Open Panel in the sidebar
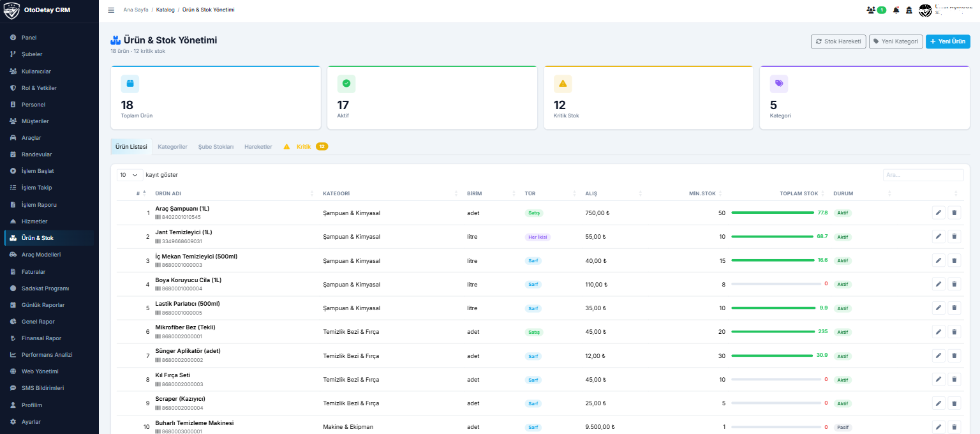This screenshot has height=434, width=980. [x=49, y=38]
